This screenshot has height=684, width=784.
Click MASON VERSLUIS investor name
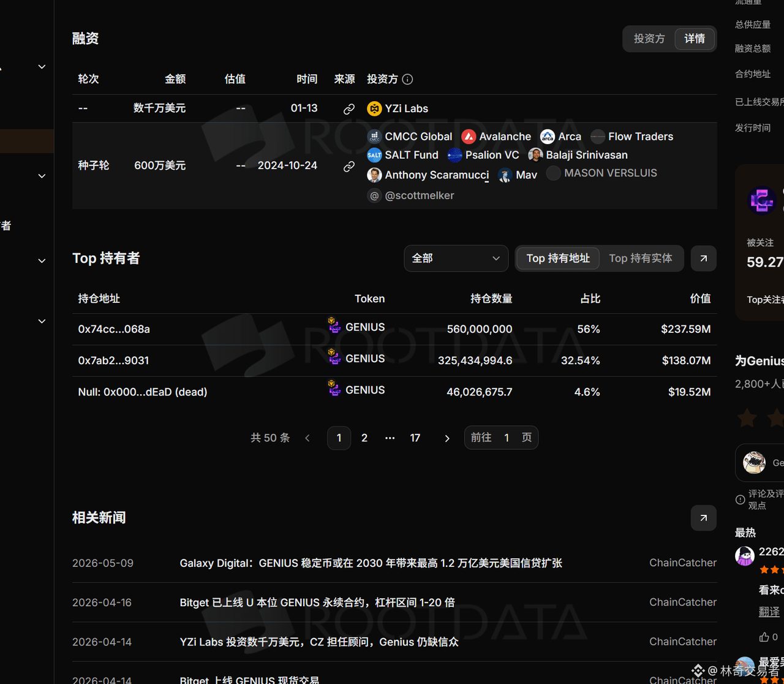pos(611,173)
